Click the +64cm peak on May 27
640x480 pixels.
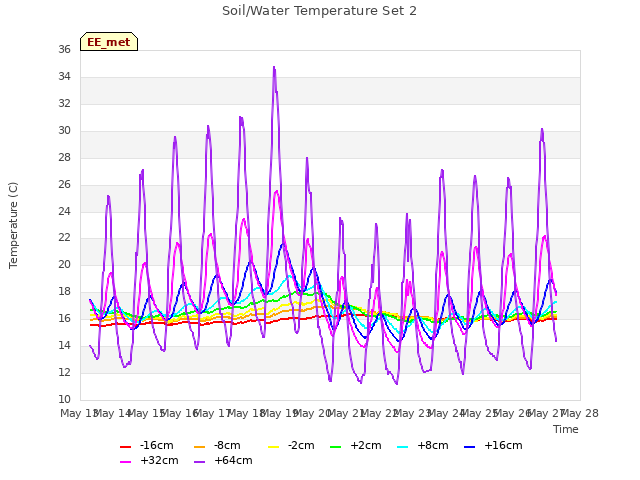click(542, 129)
